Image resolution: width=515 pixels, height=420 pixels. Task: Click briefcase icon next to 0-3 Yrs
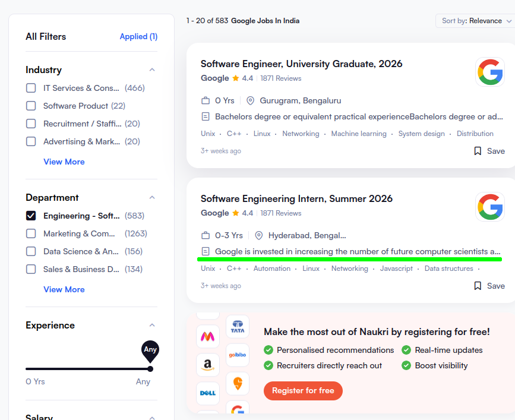pos(206,235)
